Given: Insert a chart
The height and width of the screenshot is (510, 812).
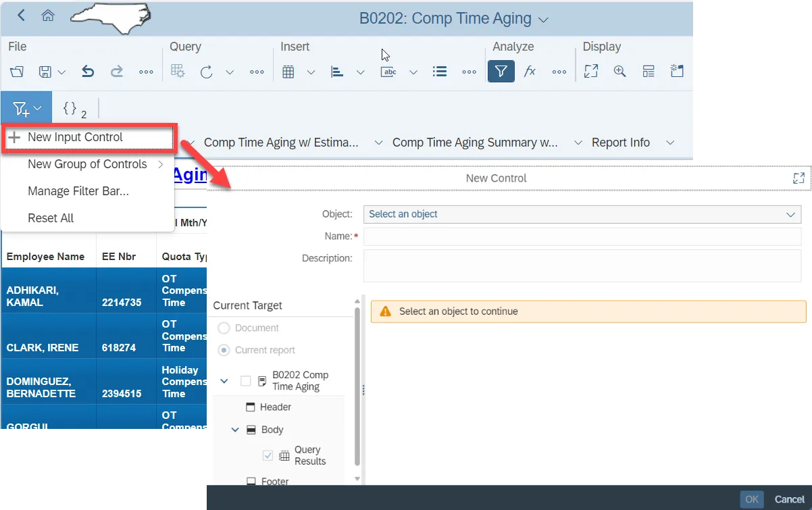Looking at the screenshot, I should (x=338, y=72).
